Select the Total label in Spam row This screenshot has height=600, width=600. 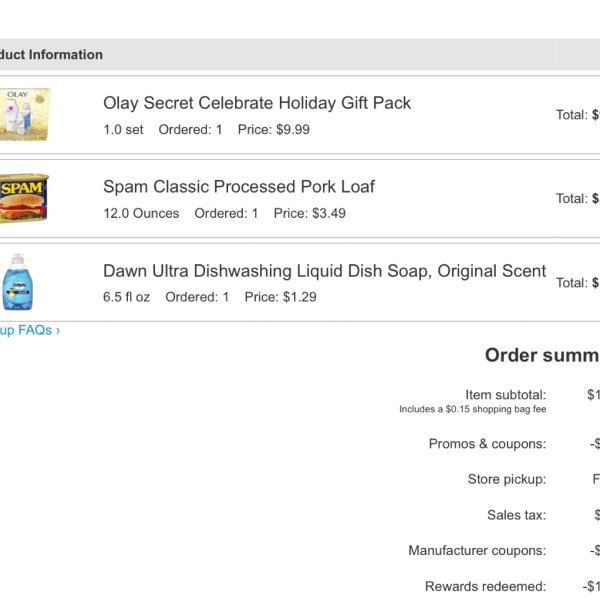tap(572, 199)
